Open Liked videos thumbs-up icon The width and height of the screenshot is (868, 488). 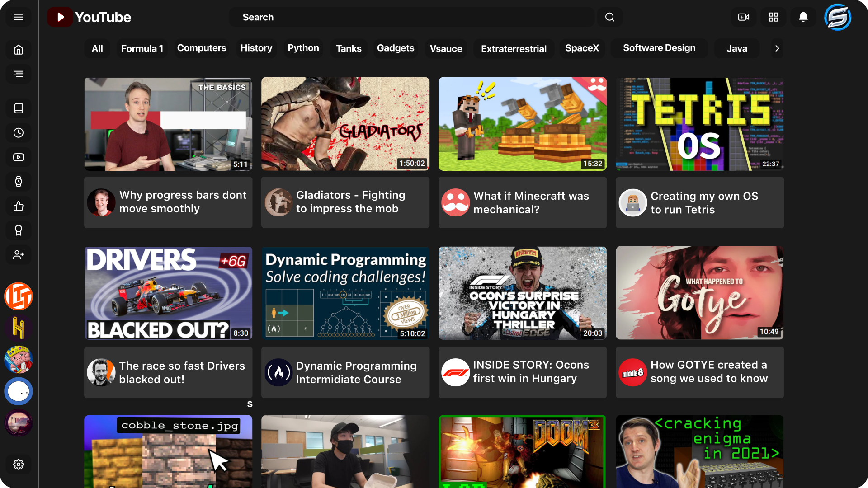19,206
